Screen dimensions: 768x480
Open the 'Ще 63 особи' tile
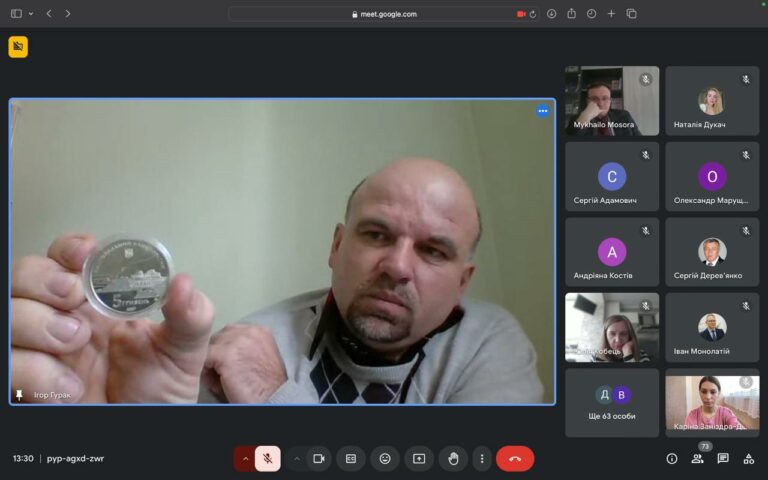click(x=612, y=403)
